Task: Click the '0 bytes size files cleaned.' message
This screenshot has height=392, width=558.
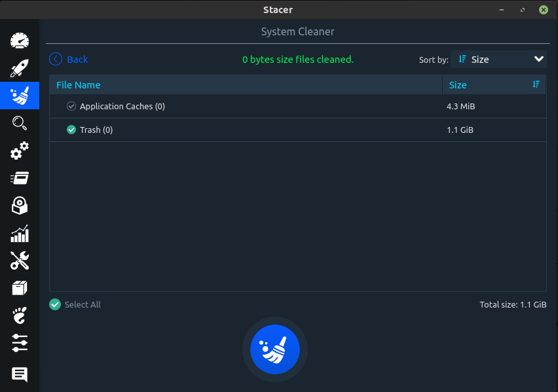Action: coord(298,60)
